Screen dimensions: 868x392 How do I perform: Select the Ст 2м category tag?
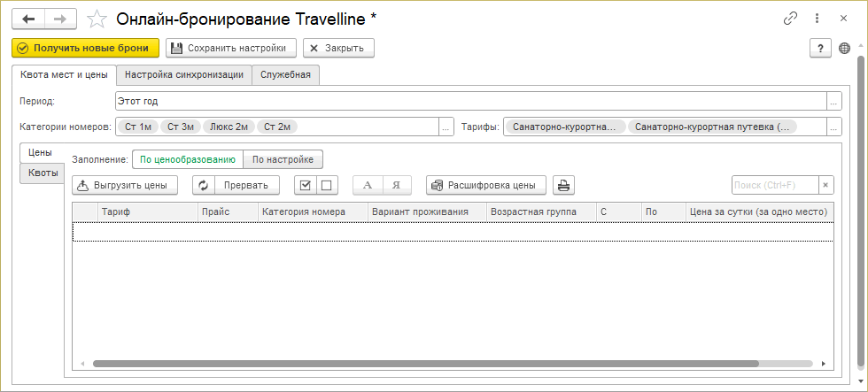[276, 127]
